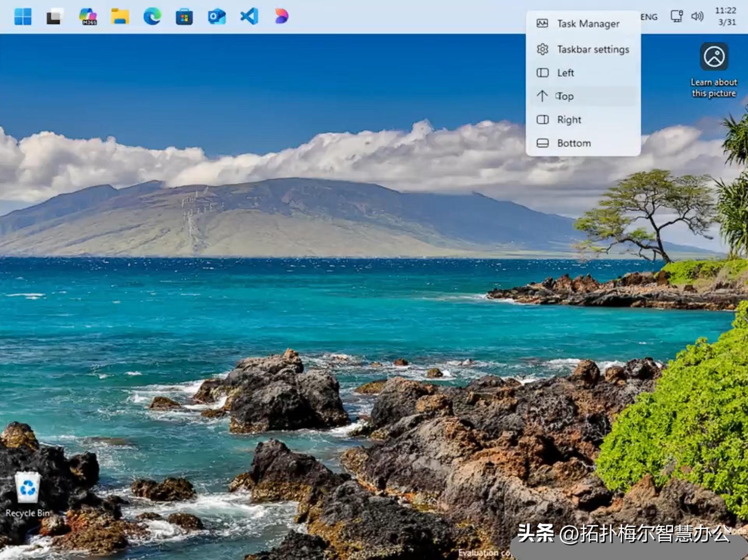Open Copilot from the taskbar
The width and height of the screenshot is (748, 560).
(280, 16)
